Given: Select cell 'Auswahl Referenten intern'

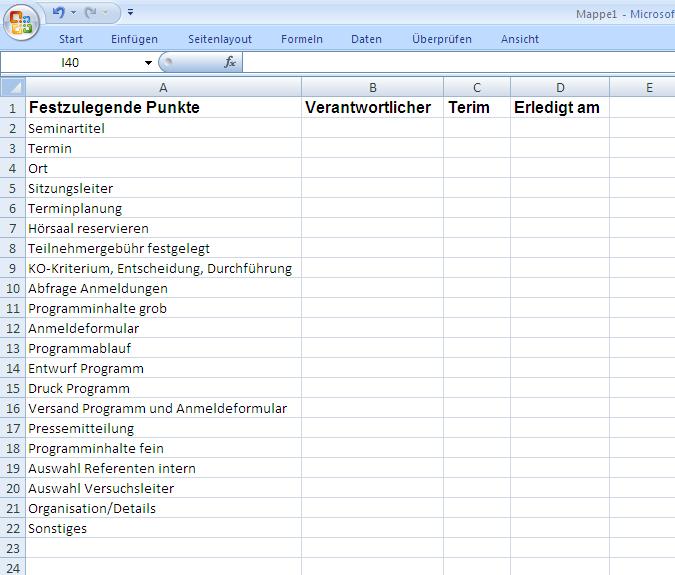Looking at the screenshot, I should [163, 468].
